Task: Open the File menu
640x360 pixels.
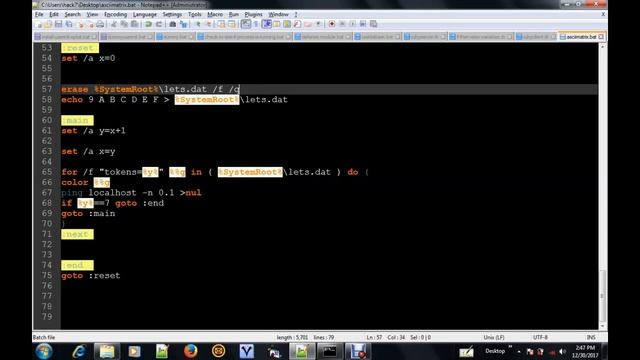Action: pyautogui.click(x=39, y=14)
